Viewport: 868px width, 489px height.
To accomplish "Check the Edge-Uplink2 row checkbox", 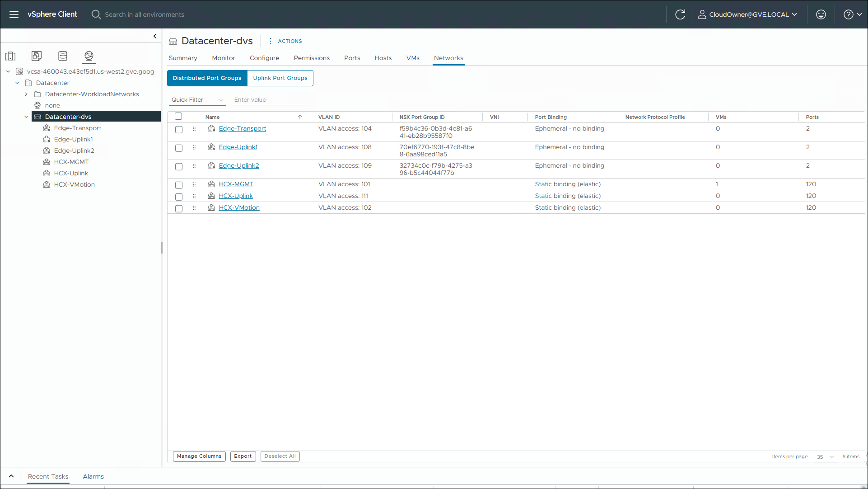I will 179,167.
